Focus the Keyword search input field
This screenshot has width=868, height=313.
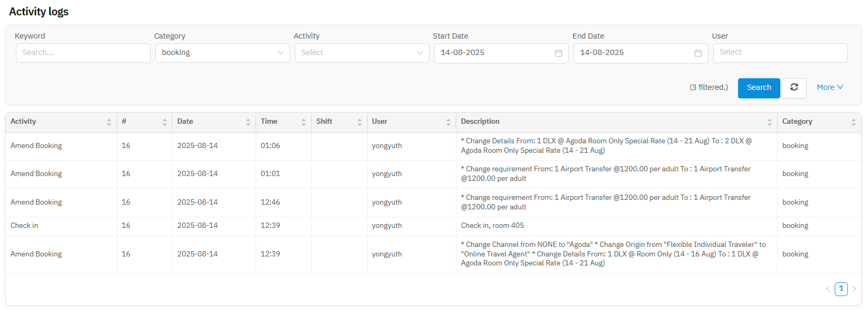pos(83,53)
